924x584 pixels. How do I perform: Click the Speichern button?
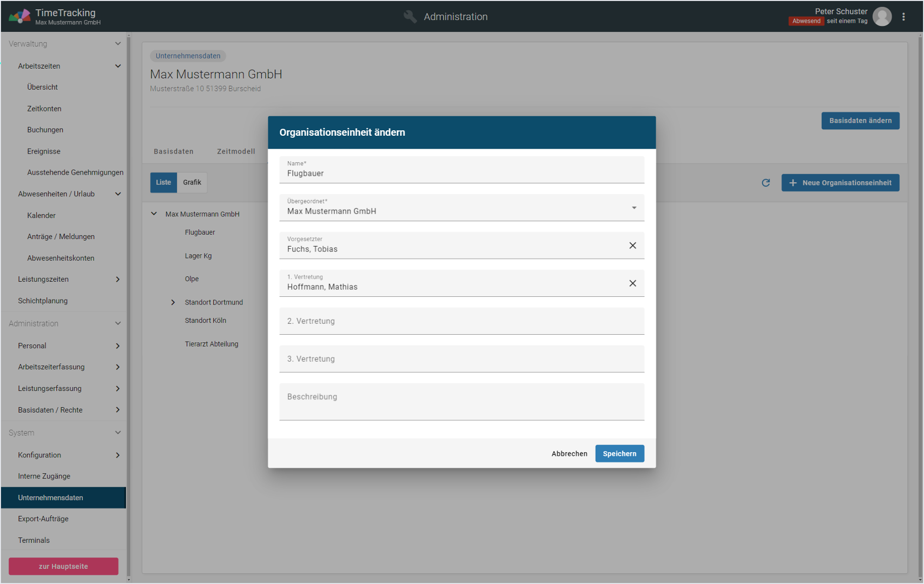pos(619,454)
